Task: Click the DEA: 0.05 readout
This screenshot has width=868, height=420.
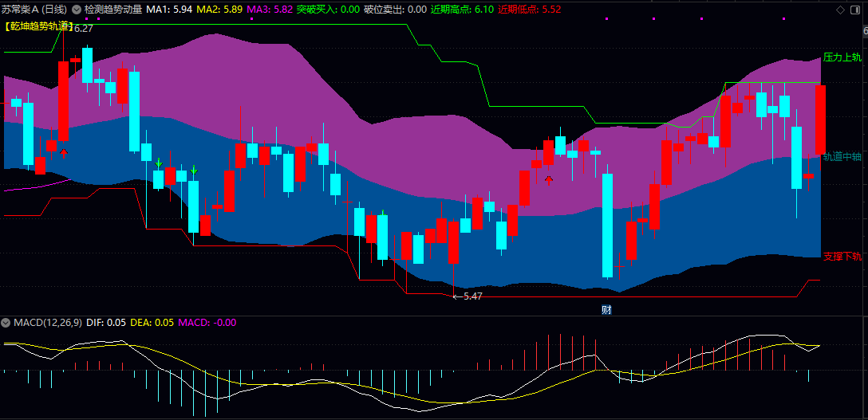Action: click(x=152, y=322)
